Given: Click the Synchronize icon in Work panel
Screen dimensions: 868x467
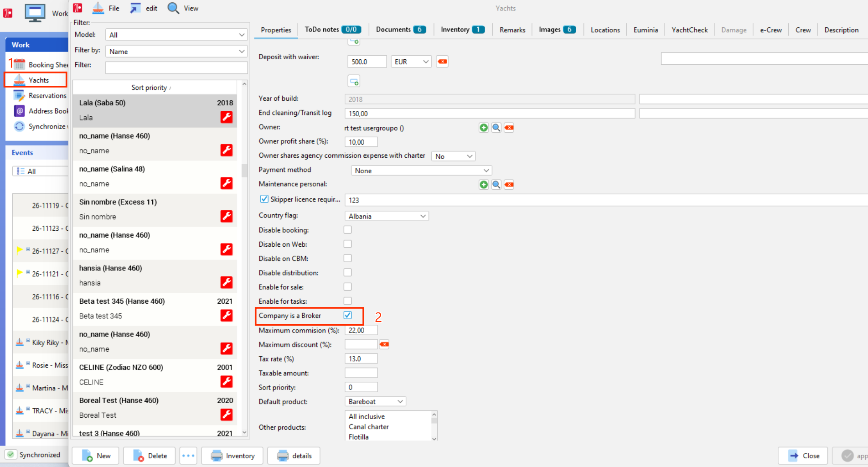Looking at the screenshot, I should (19, 126).
